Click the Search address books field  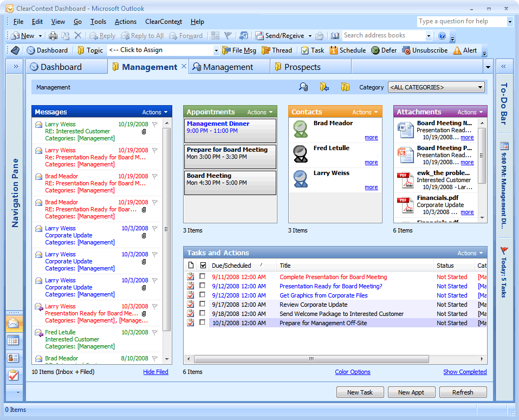[384, 35]
